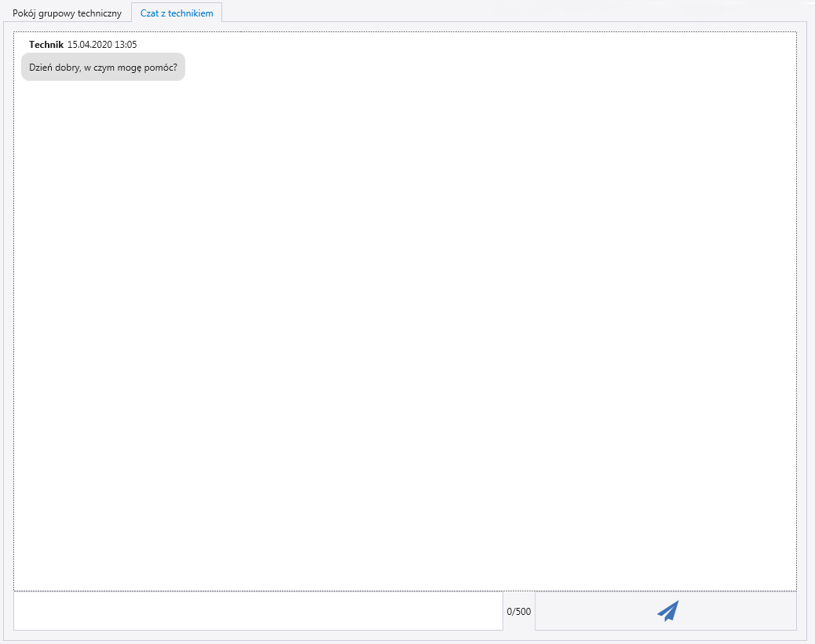The height and width of the screenshot is (644, 815).
Task: Click the Technik sender name
Action: point(46,45)
